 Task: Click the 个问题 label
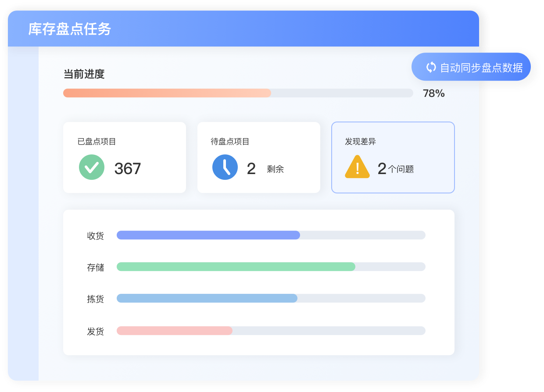tap(401, 169)
